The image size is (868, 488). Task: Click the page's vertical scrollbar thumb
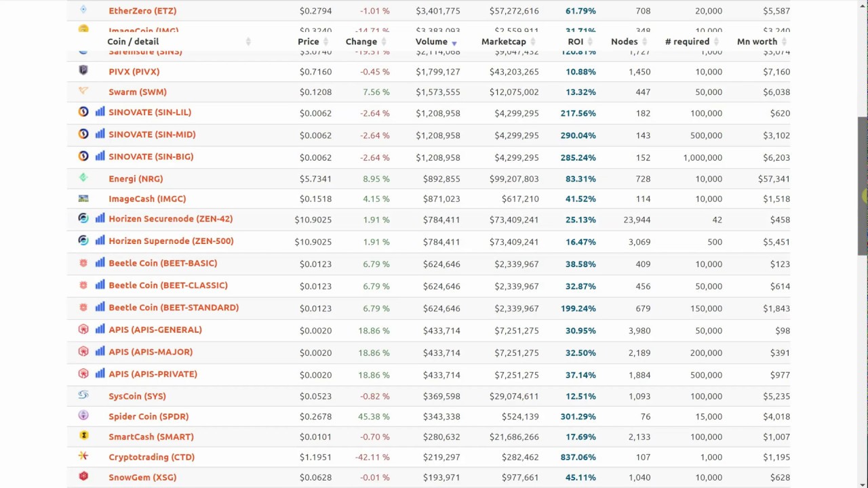[x=863, y=186]
